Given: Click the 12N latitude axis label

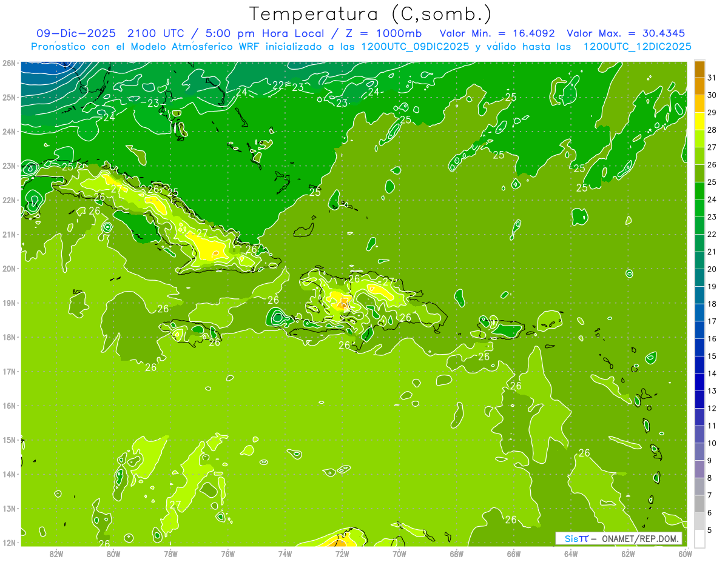Looking at the screenshot, I should (x=9, y=543).
